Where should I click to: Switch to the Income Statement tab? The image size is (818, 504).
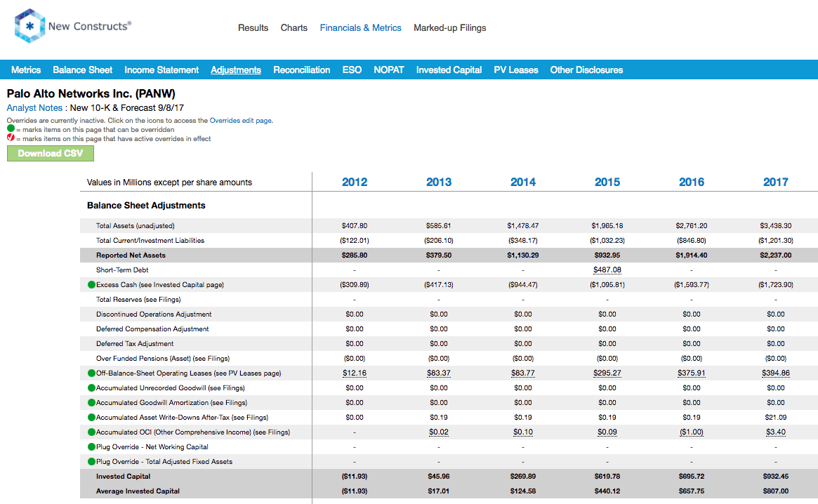(x=161, y=70)
